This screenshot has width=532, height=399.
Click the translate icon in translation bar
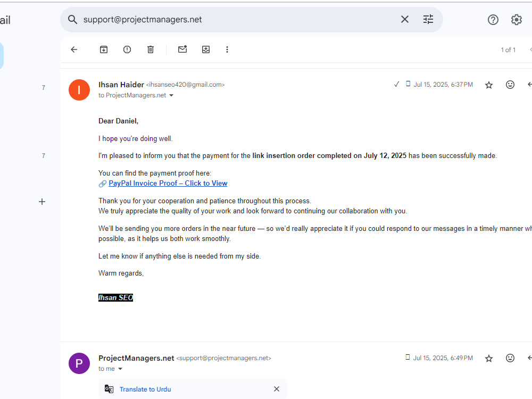point(109,389)
